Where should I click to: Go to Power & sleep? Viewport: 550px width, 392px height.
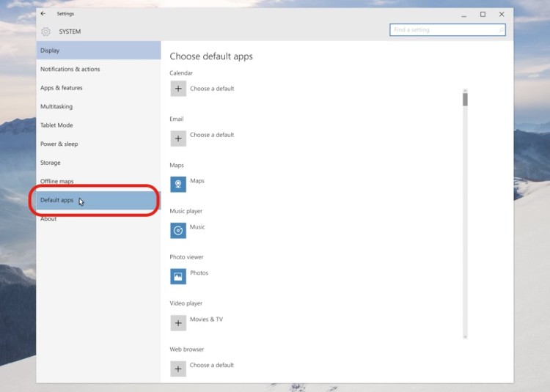98,144
